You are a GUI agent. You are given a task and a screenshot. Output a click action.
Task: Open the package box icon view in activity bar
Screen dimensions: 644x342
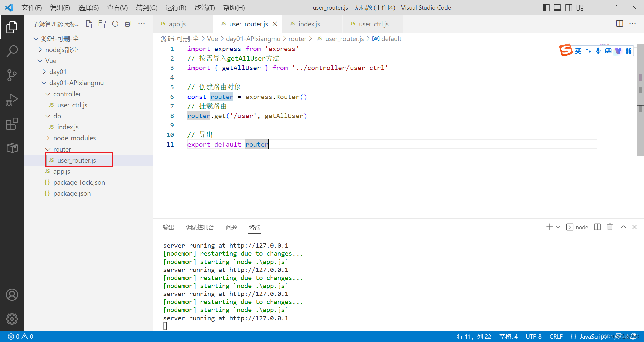tap(12, 148)
